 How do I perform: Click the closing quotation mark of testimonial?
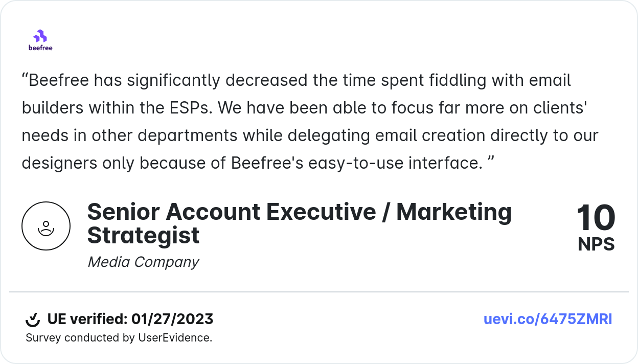coord(491,163)
